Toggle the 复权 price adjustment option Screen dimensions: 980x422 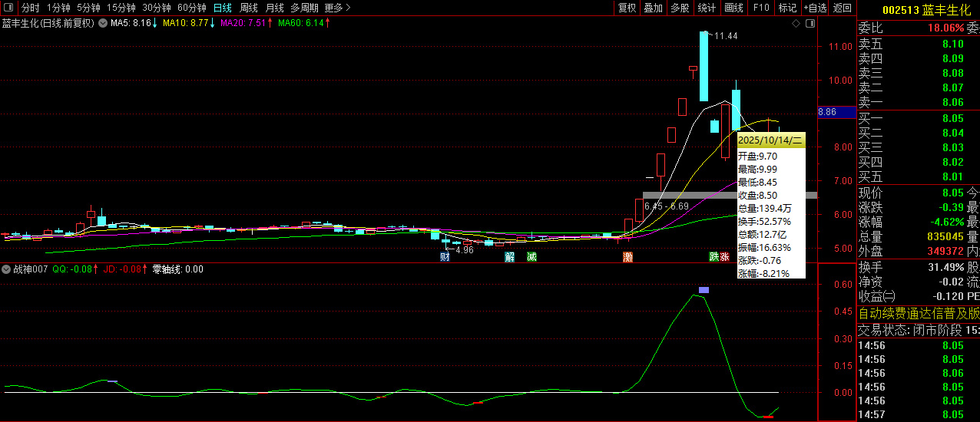pos(627,8)
